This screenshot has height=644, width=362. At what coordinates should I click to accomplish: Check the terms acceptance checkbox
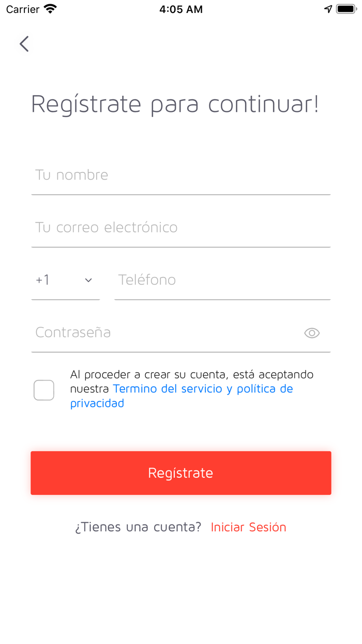pyautogui.click(x=44, y=390)
